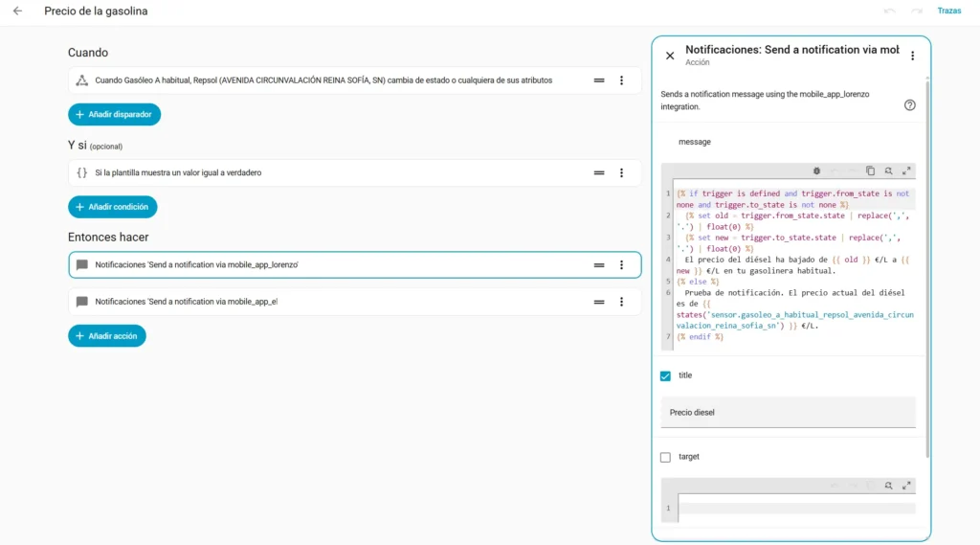Close the Notificaciones side panel
This screenshot has width=980, height=545.
pos(669,56)
